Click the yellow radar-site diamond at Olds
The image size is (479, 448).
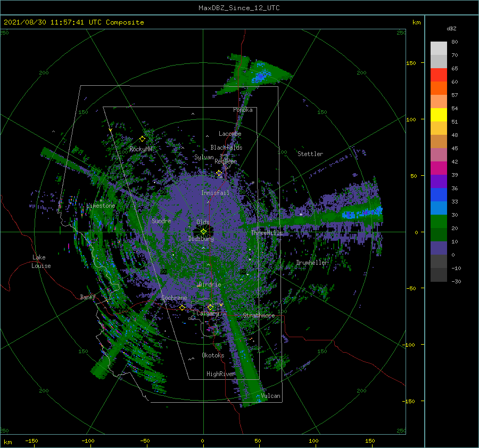[x=203, y=232]
